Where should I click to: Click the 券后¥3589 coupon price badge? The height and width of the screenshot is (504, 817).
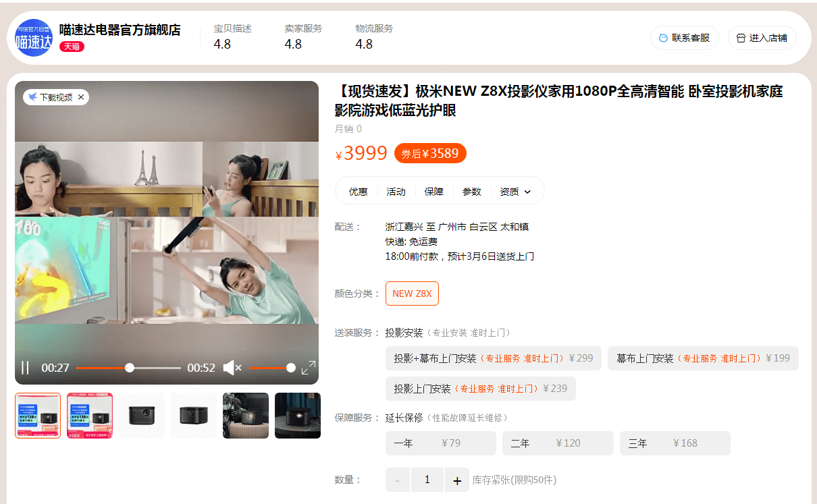click(430, 154)
